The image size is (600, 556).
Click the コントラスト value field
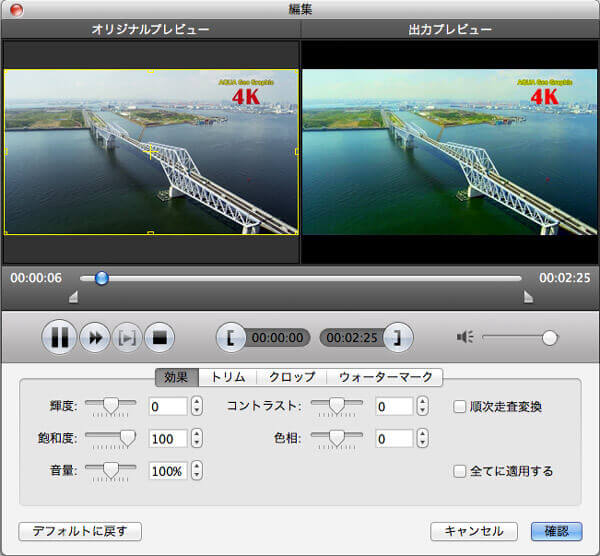394,406
